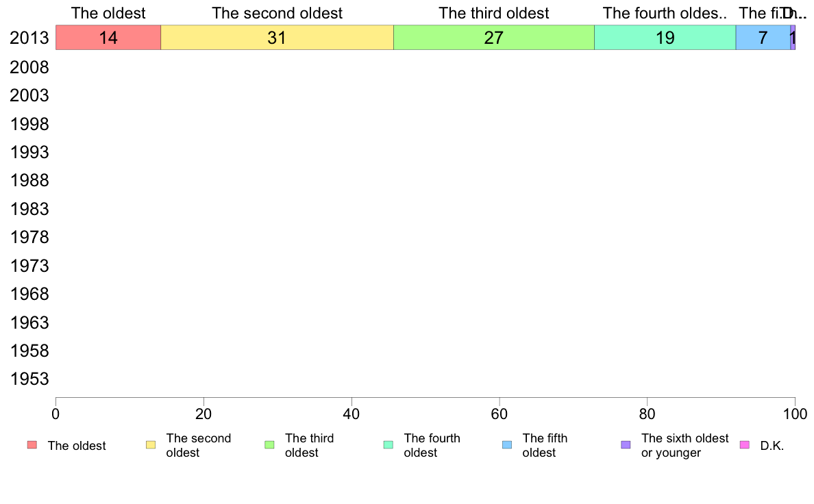Click the yellow 'The second oldest' legend swatch
Viewport: 814px width, 504px height.
tap(151, 445)
